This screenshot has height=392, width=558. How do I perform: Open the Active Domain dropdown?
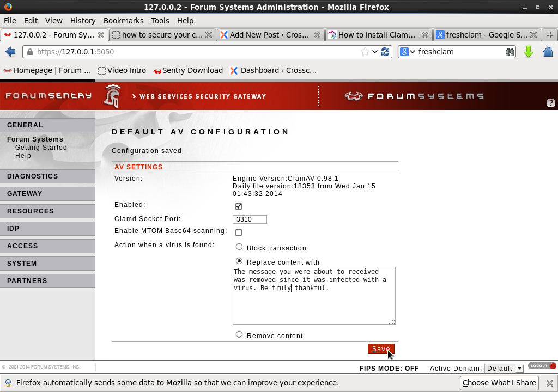(x=504, y=368)
